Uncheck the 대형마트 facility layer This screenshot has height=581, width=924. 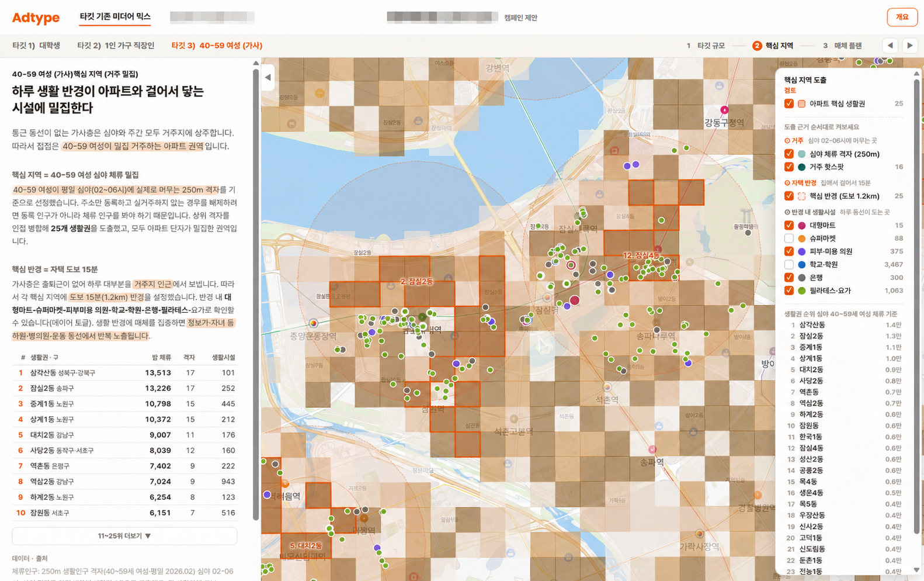(x=789, y=226)
